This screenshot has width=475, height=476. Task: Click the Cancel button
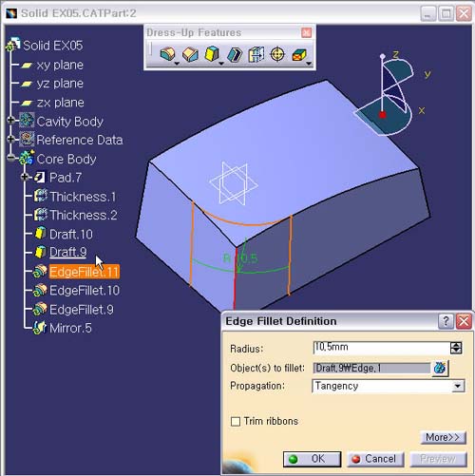click(375, 459)
